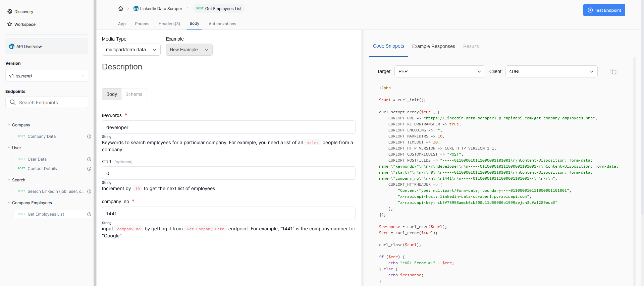Open info icon for User Data endpoint
644x286 pixels.
pyautogui.click(x=89, y=159)
